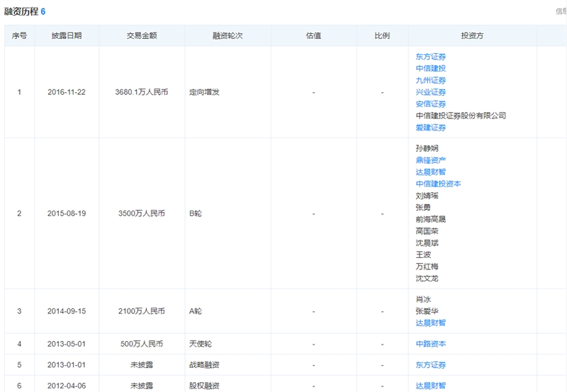Click 达晨财智 link in the A轮 row

click(431, 323)
